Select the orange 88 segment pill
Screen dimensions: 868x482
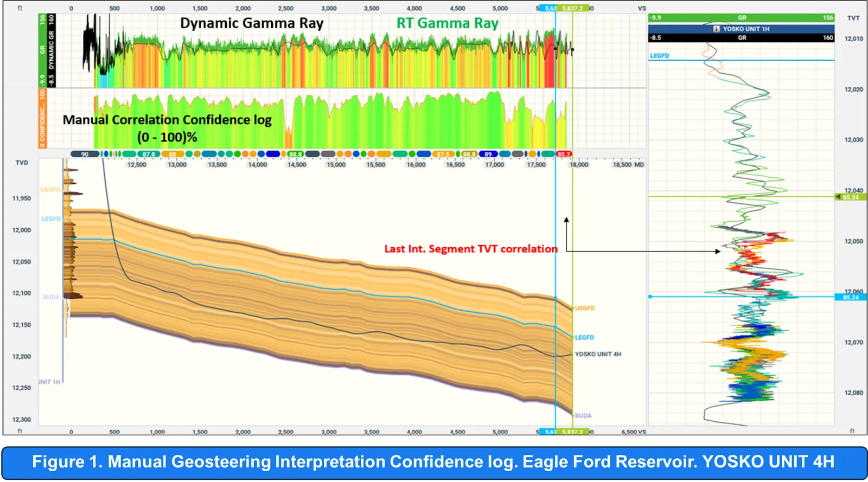point(173,154)
